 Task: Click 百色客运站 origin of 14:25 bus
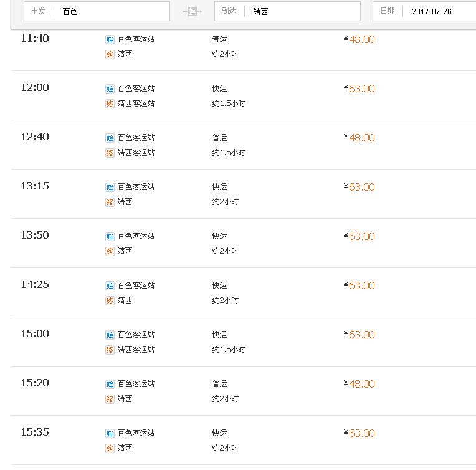point(136,285)
